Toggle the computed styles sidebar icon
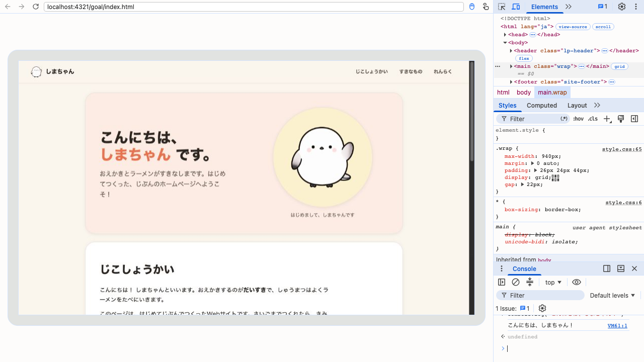The image size is (644, 362). click(634, 119)
